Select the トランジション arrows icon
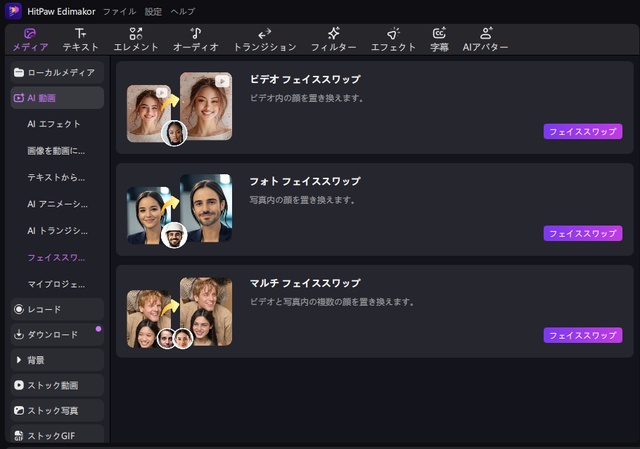Image resolution: width=640 pixels, height=449 pixels. pos(264,33)
